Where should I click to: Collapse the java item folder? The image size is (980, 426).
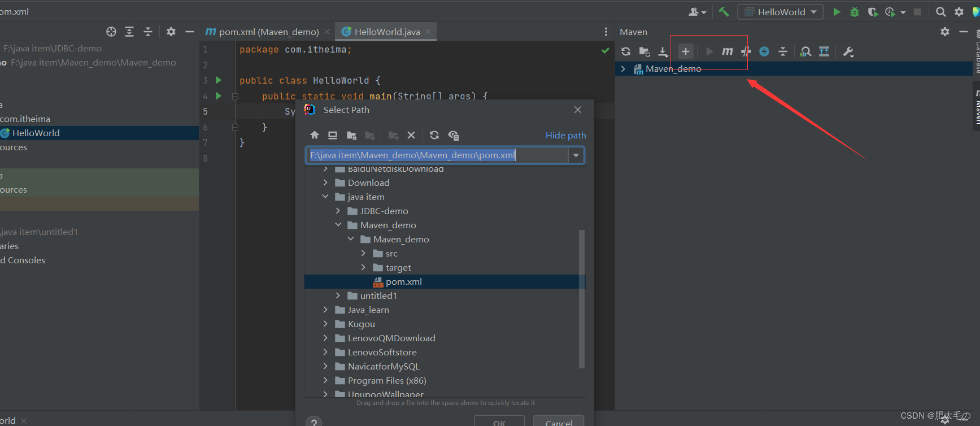[325, 197]
